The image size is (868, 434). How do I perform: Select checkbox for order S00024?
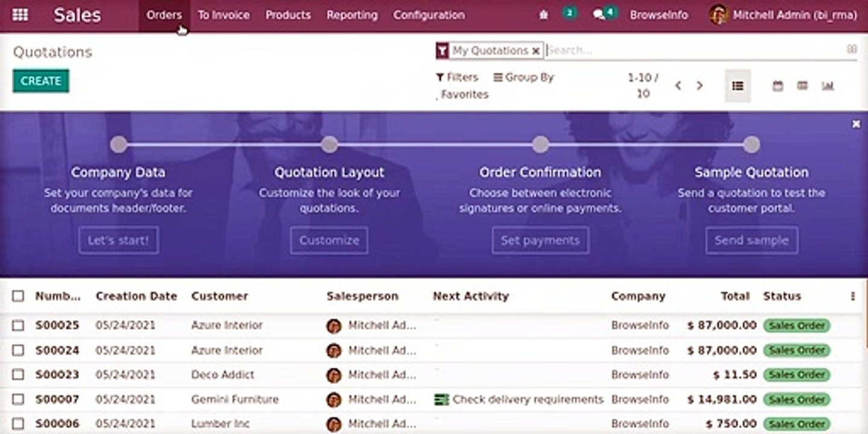tap(18, 350)
